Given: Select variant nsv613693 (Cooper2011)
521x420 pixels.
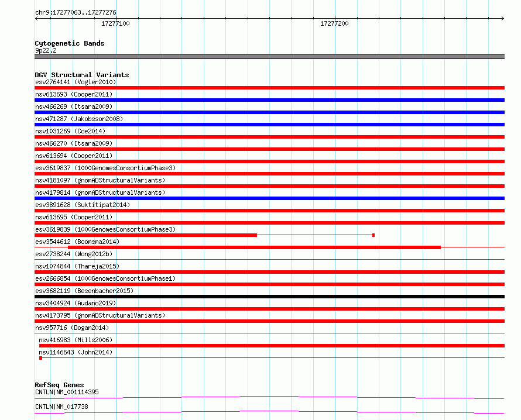Looking at the screenshot, I should [74, 94].
